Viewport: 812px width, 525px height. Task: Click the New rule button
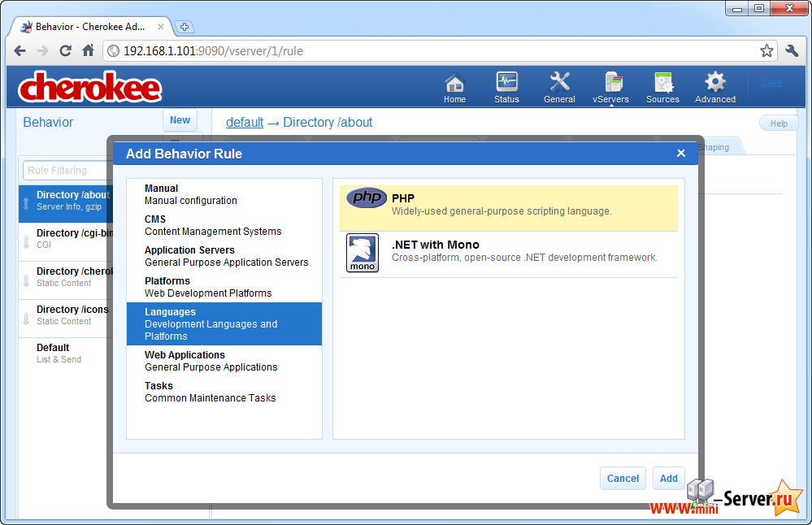[x=180, y=120]
